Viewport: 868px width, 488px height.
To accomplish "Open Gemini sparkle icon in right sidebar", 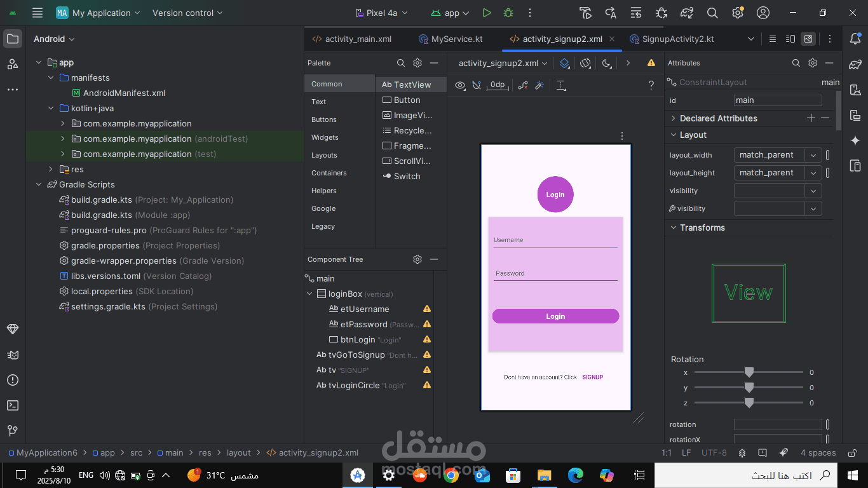I will pos(855,140).
